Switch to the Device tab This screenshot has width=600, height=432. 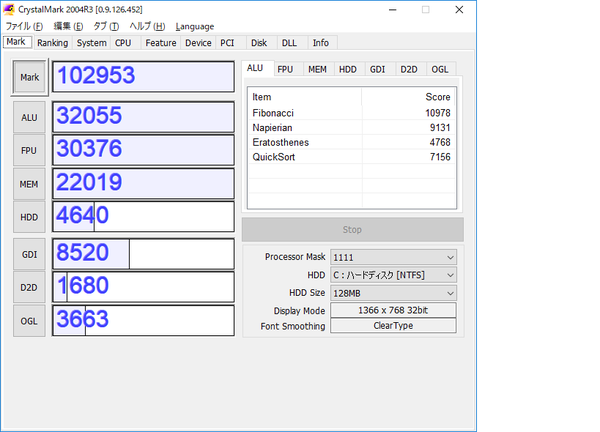198,43
